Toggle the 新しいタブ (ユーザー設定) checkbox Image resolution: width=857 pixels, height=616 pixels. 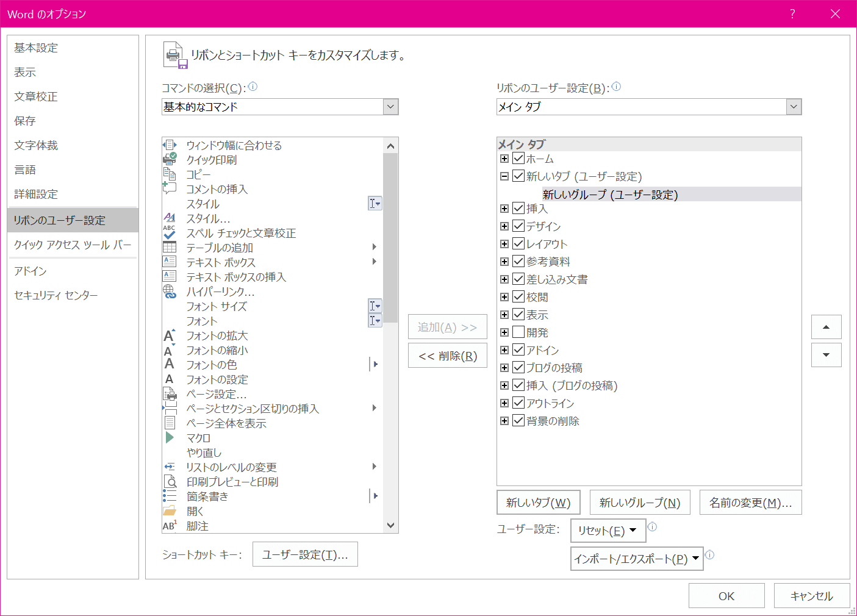(x=518, y=176)
